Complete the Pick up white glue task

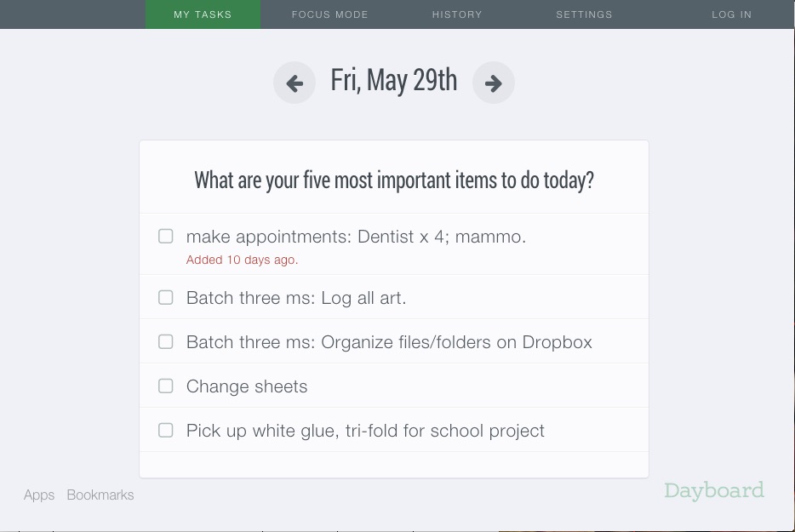(166, 430)
